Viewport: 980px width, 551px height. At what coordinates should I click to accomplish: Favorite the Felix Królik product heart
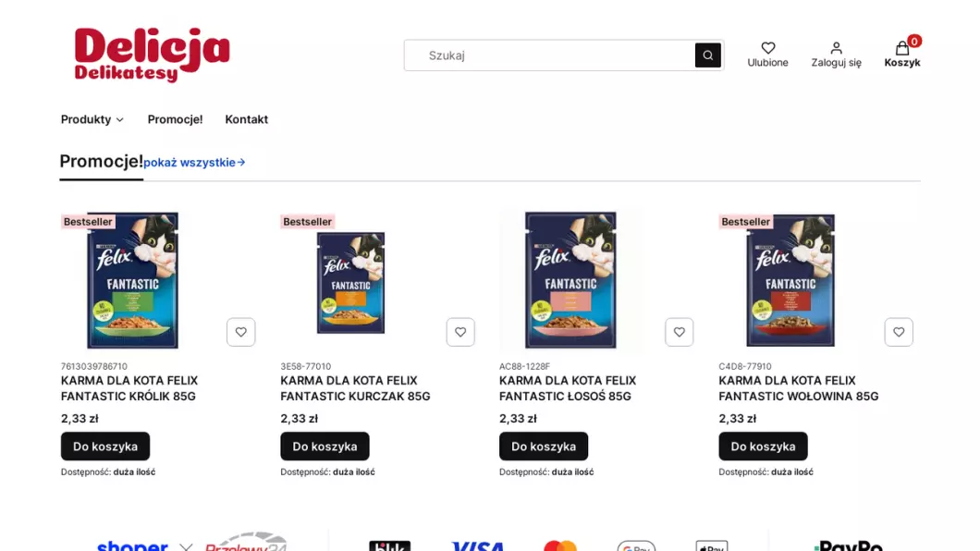(240, 332)
